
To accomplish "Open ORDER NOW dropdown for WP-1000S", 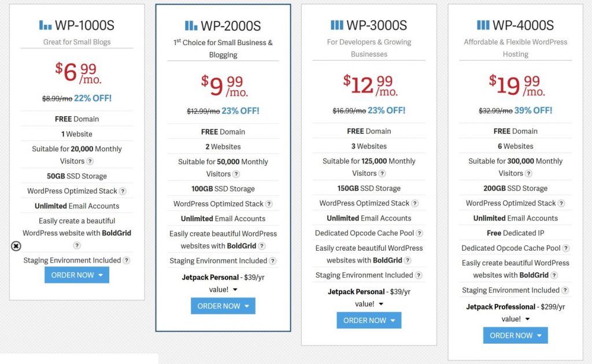I will [x=77, y=275].
